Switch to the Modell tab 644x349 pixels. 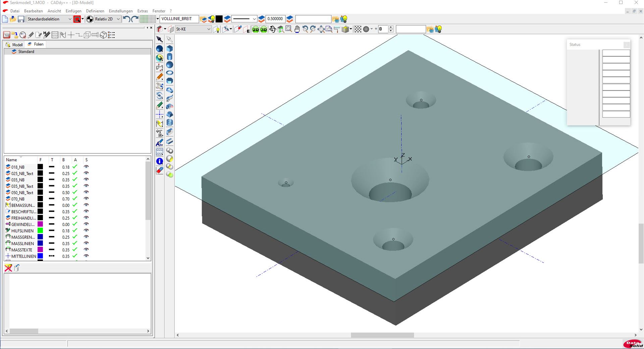tap(14, 45)
